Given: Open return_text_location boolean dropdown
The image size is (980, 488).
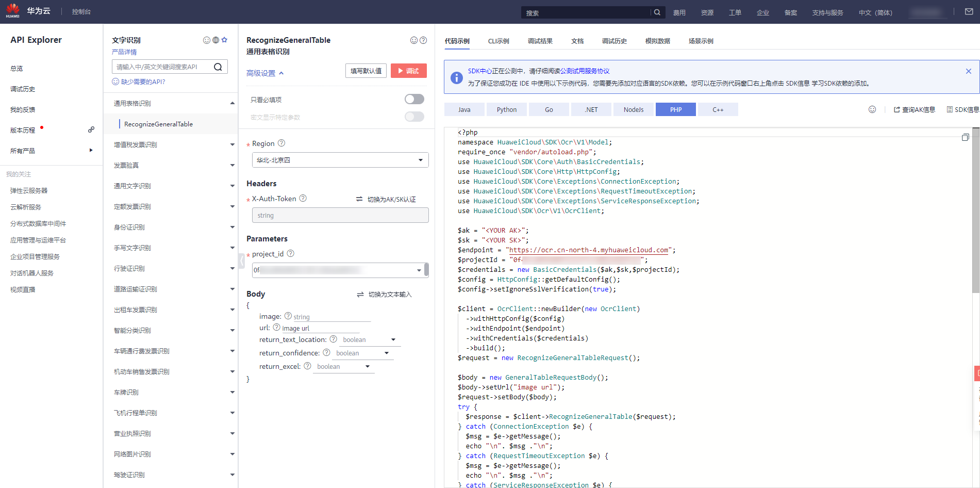Looking at the screenshot, I should click(370, 339).
